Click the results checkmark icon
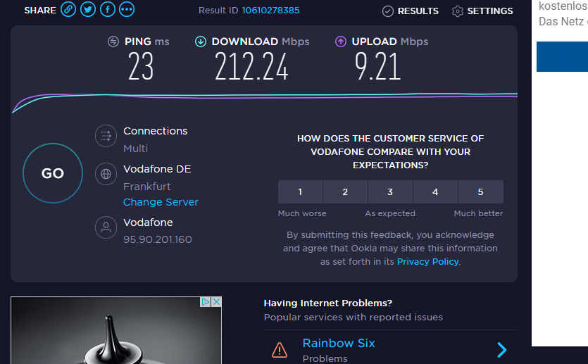This screenshot has height=364, width=588. click(388, 11)
